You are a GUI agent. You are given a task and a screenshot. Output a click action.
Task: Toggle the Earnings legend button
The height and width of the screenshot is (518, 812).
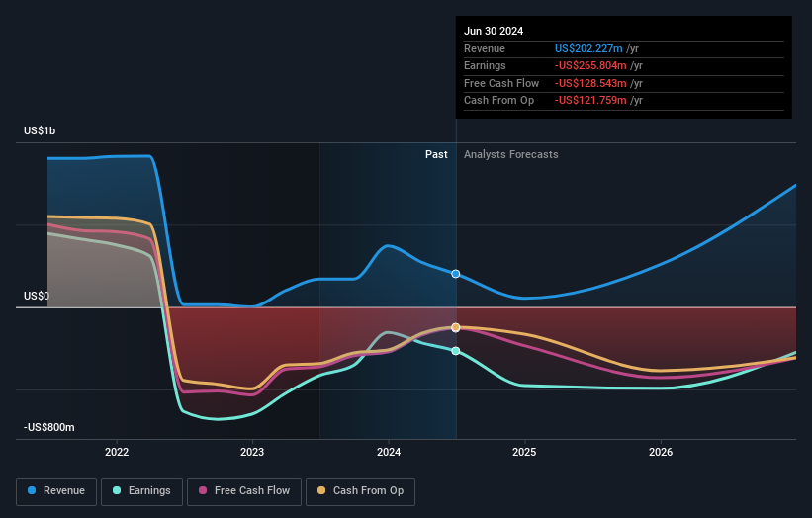pos(141,491)
